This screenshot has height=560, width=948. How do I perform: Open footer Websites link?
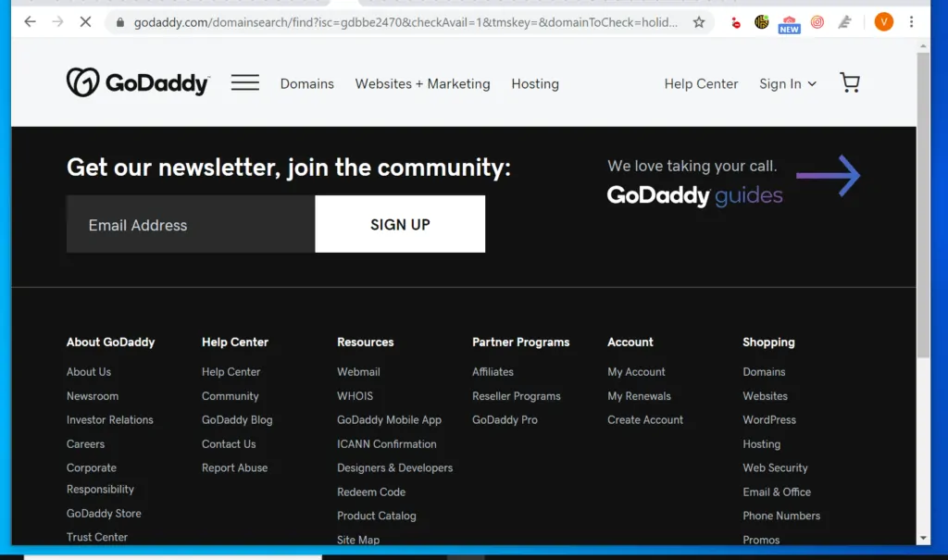coord(766,396)
